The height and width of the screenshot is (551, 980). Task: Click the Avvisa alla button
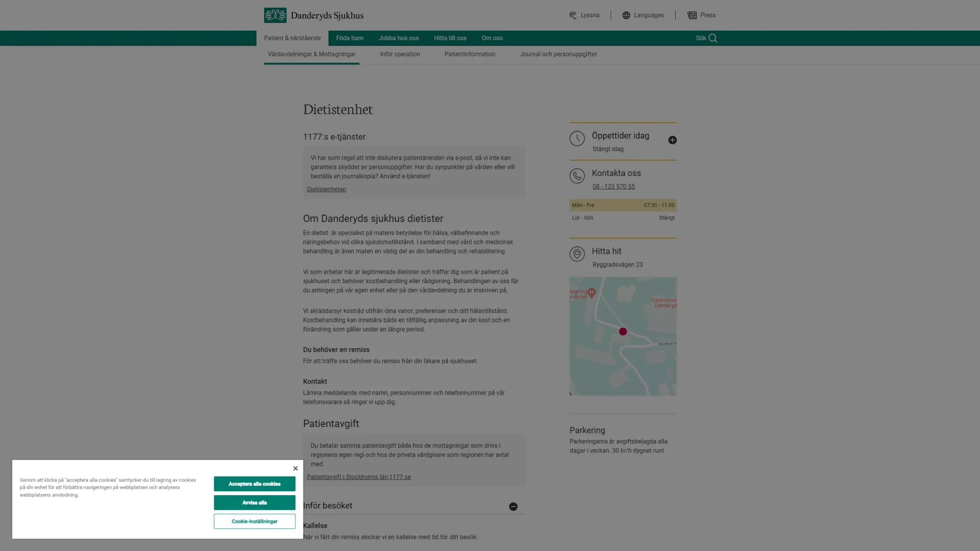click(x=255, y=503)
